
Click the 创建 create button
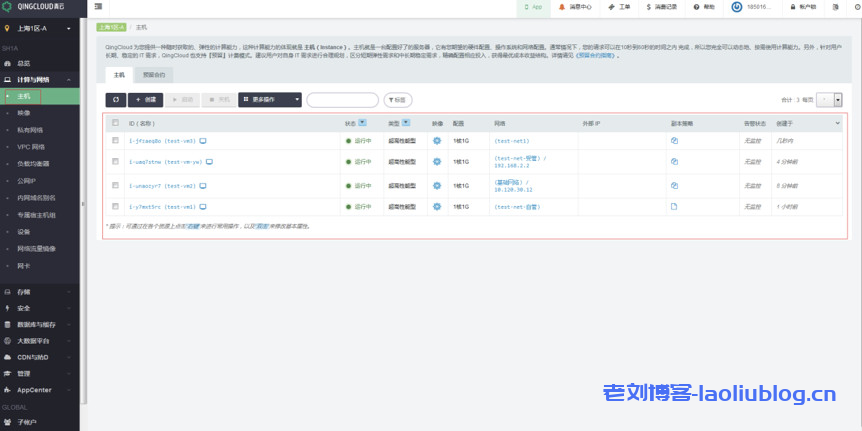tap(145, 100)
